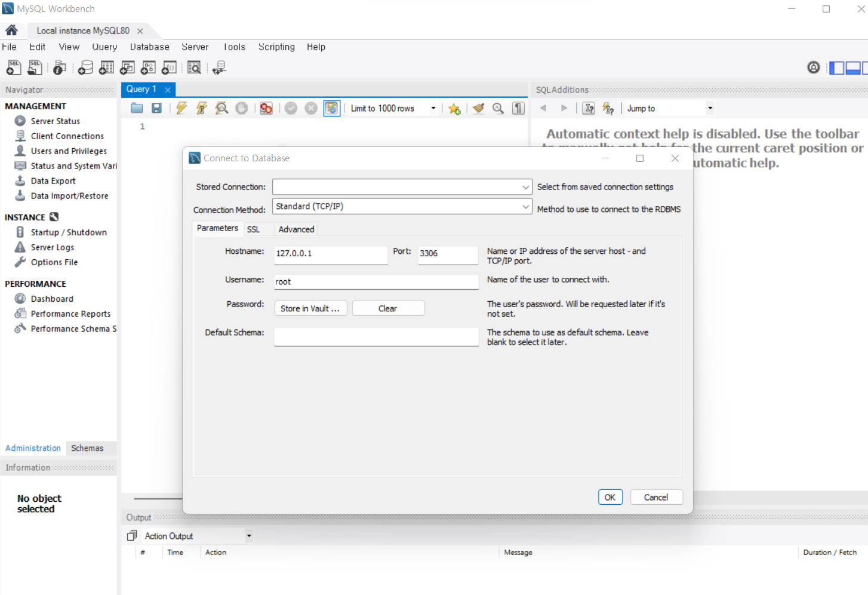This screenshot has height=595, width=868.
Task: Expand the Connection Method dropdown
Action: [525, 207]
